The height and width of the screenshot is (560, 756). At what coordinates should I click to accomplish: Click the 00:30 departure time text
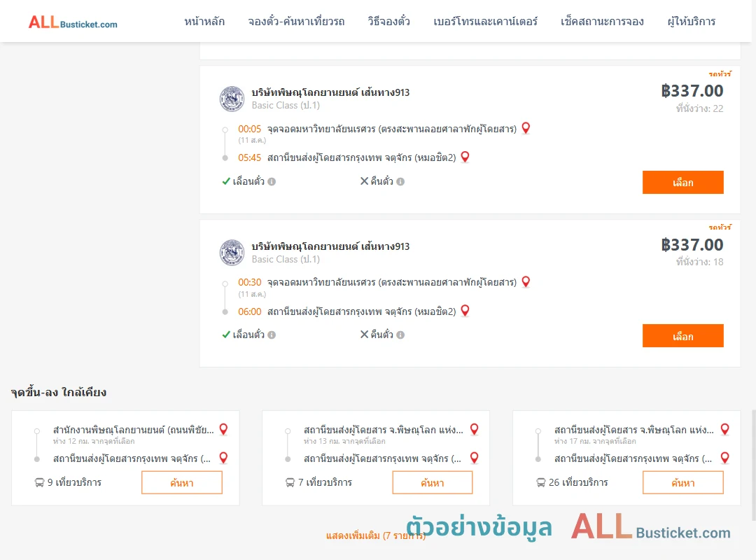click(249, 282)
